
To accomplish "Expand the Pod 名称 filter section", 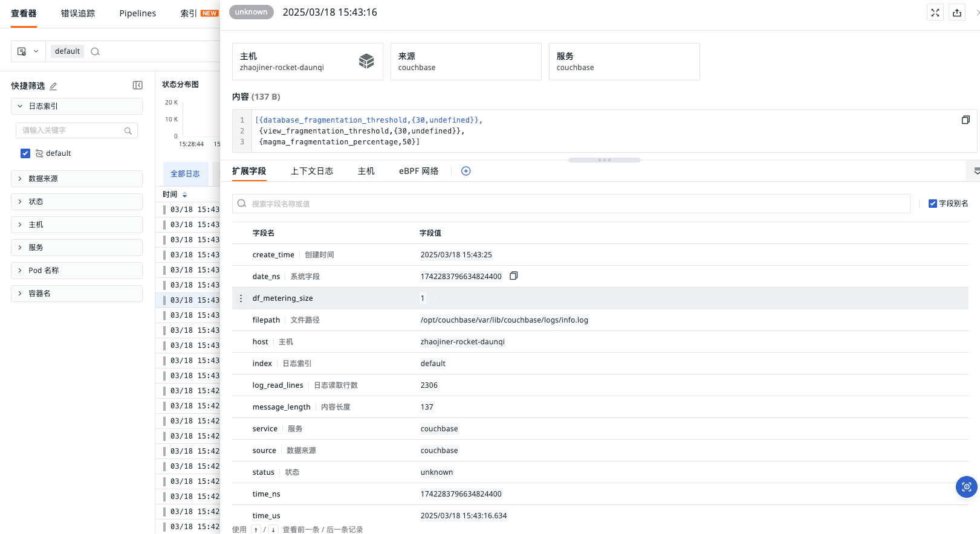I will (x=77, y=271).
